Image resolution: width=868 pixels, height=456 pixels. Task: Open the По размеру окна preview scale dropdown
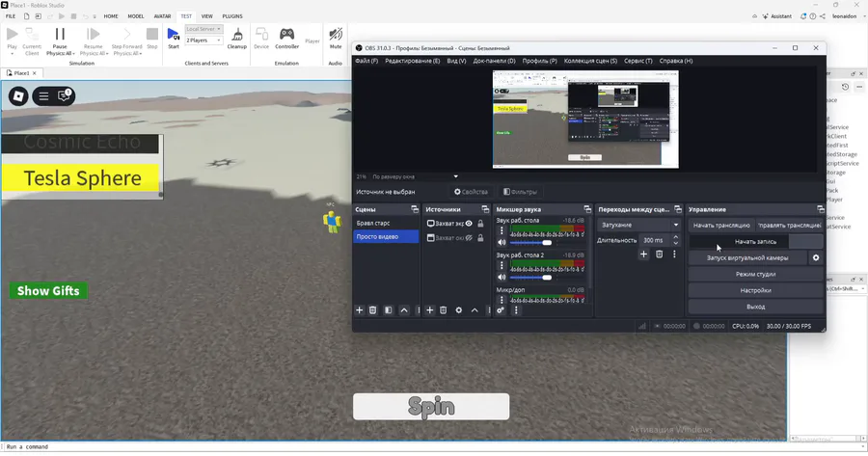tap(415, 176)
